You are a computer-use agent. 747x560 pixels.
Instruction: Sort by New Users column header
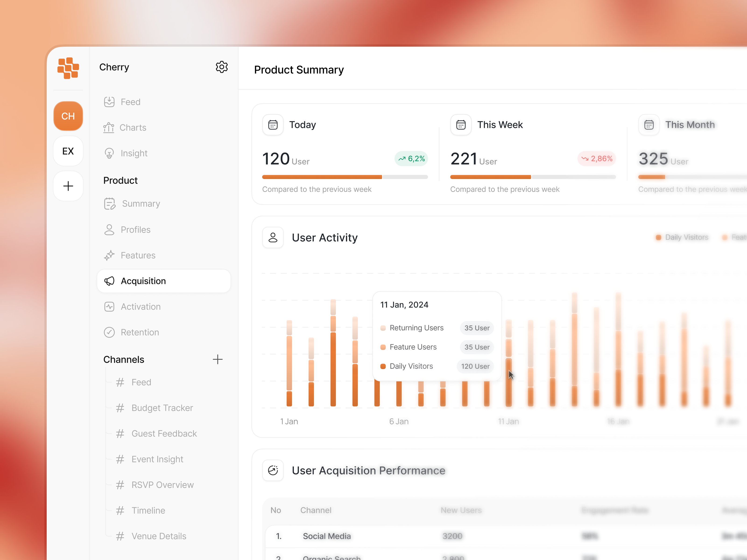click(461, 510)
